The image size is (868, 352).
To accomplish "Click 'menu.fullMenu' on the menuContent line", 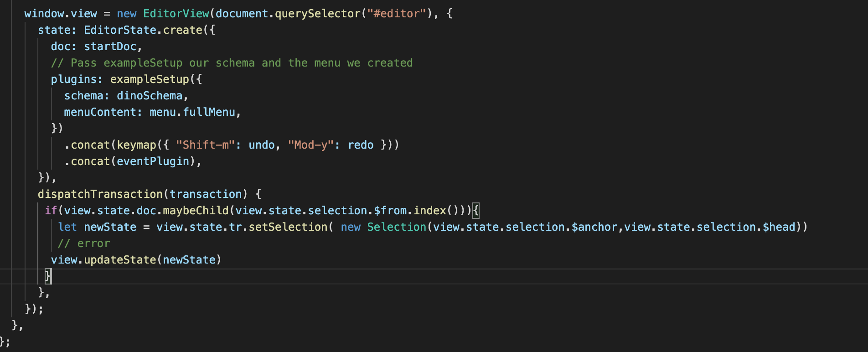I will coord(192,112).
